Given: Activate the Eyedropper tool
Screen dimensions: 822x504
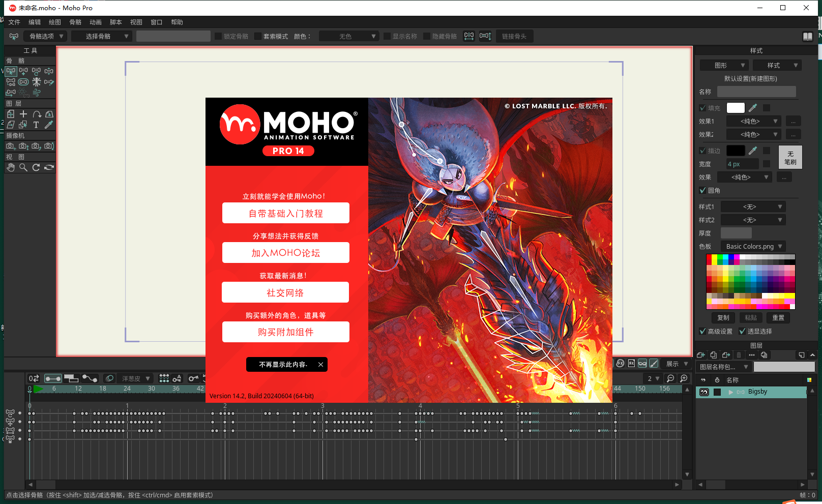Looking at the screenshot, I should 49,125.
